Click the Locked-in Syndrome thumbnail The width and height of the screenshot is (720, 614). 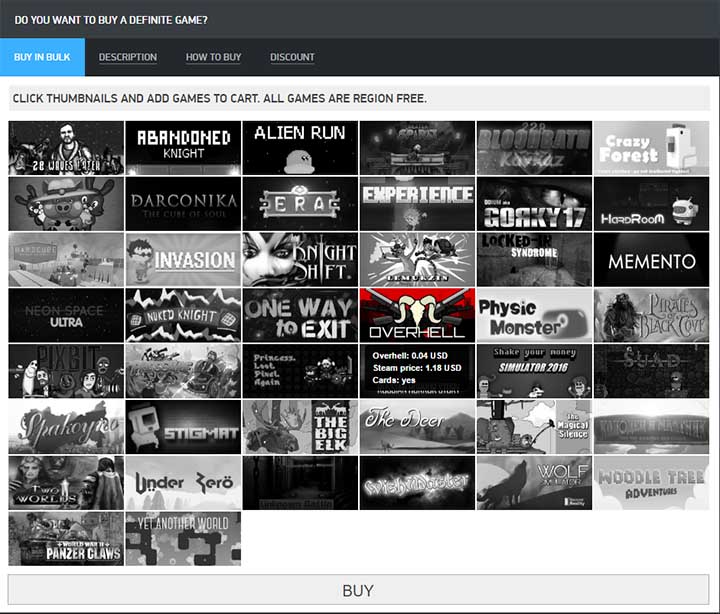534,259
